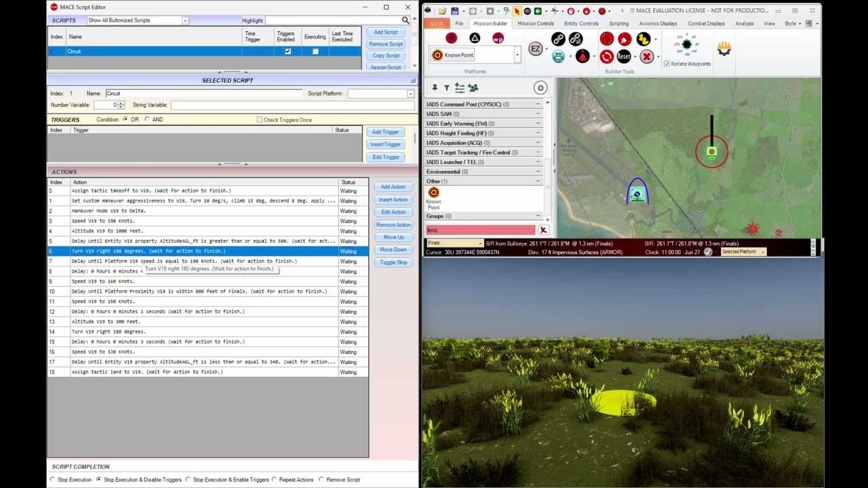This screenshot has width=868, height=488.
Task: Click the Edit Action button
Action: coord(393,212)
